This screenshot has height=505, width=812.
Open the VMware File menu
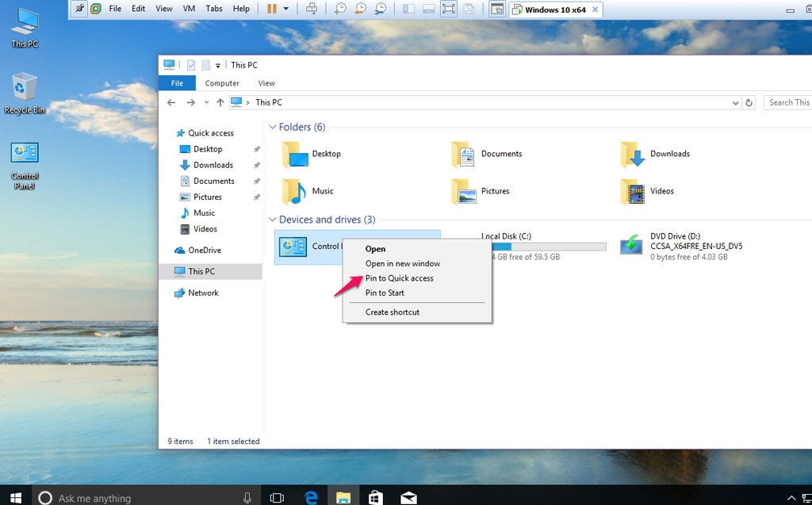pos(115,9)
